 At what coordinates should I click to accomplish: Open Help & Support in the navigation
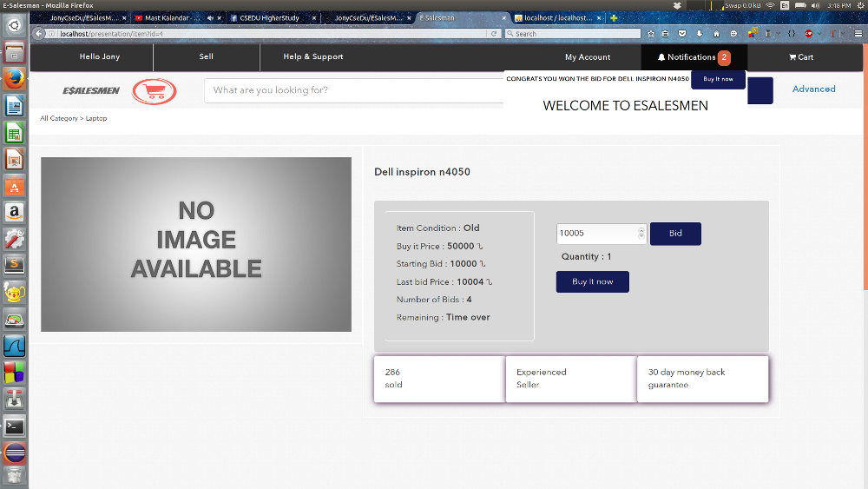click(x=313, y=56)
